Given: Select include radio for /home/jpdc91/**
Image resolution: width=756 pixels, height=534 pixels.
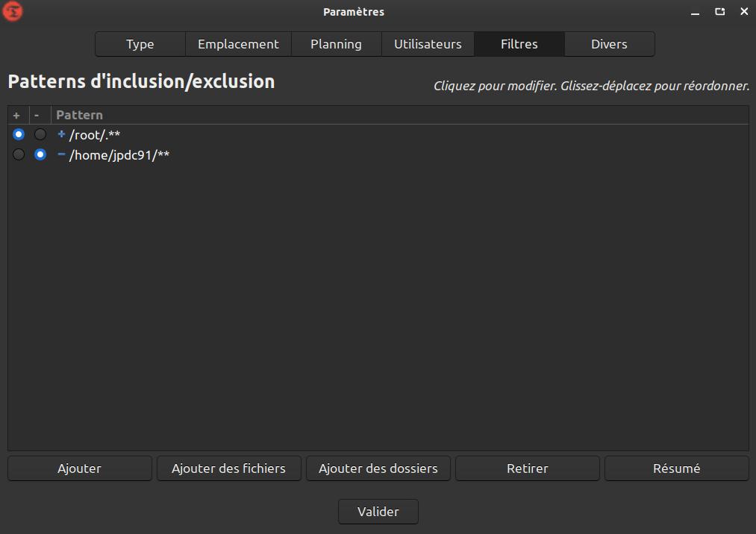Looking at the screenshot, I should click(19, 154).
